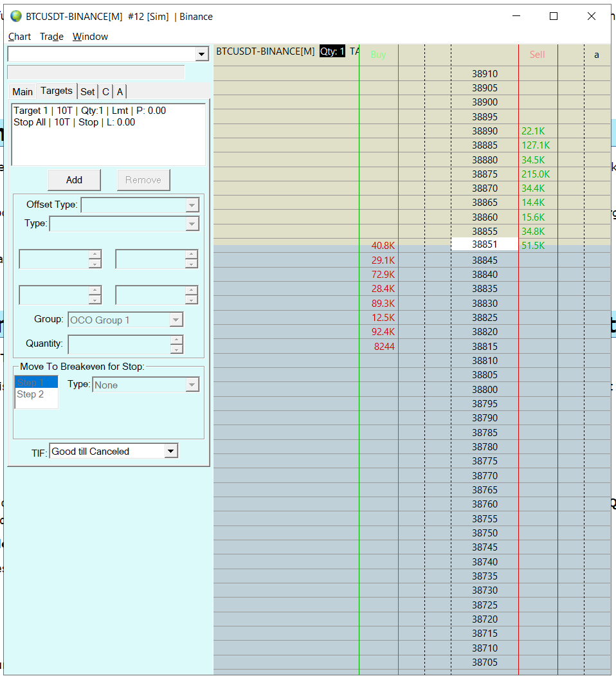Click the 'a' column header
Viewport: 616px width, 676px height.
[597, 55]
